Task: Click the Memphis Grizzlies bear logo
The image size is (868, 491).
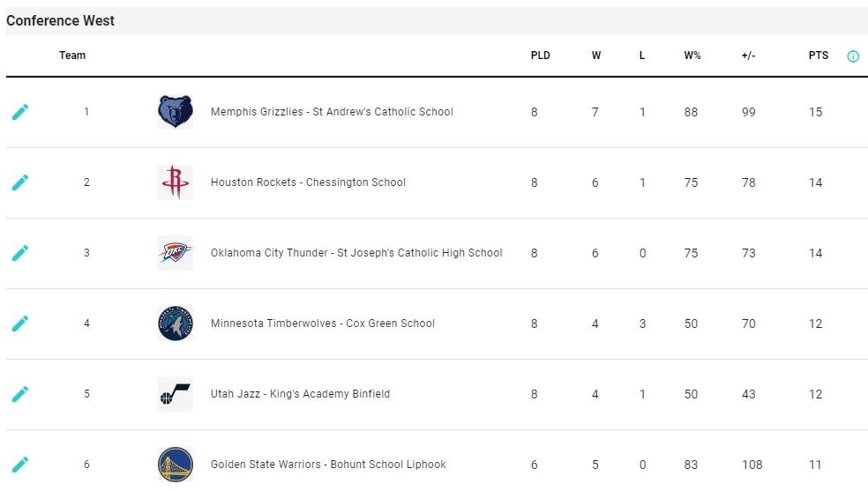Action: click(x=176, y=112)
